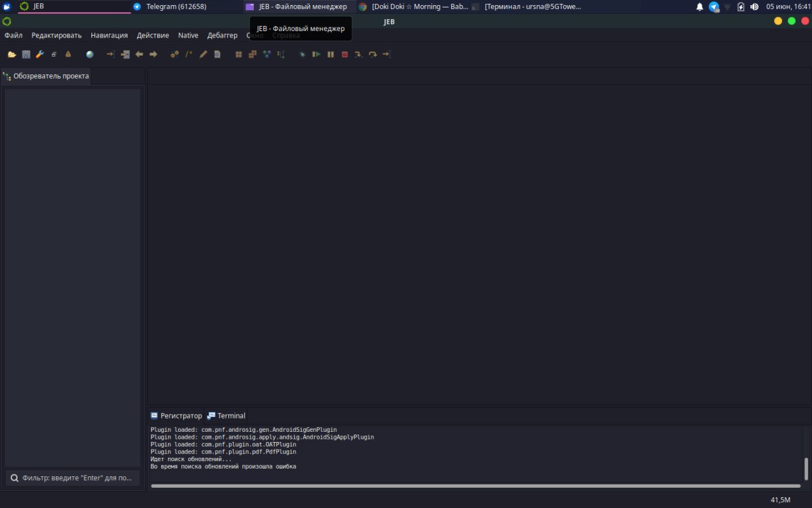Open the Дебаггер menu

(x=222, y=36)
